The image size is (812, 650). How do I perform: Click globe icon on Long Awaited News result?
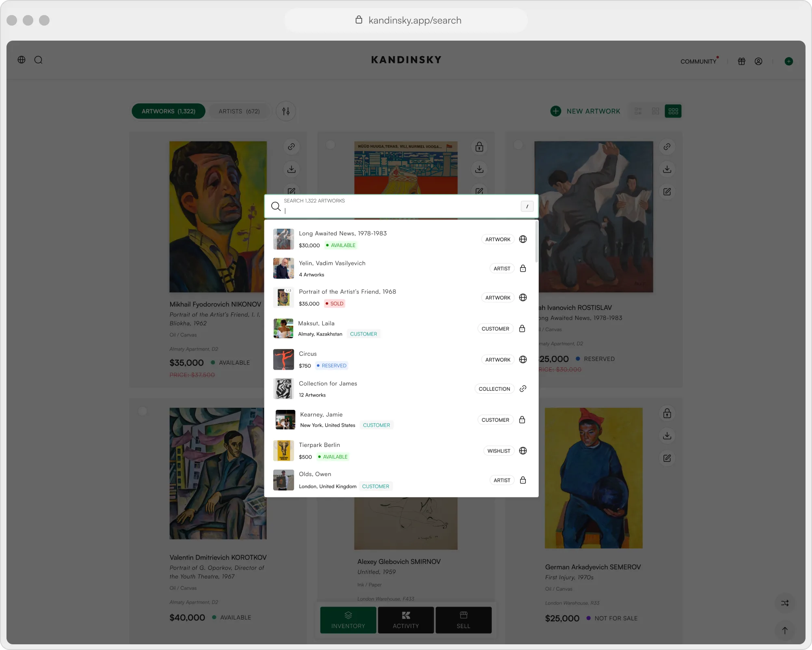[x=523, y=239]
